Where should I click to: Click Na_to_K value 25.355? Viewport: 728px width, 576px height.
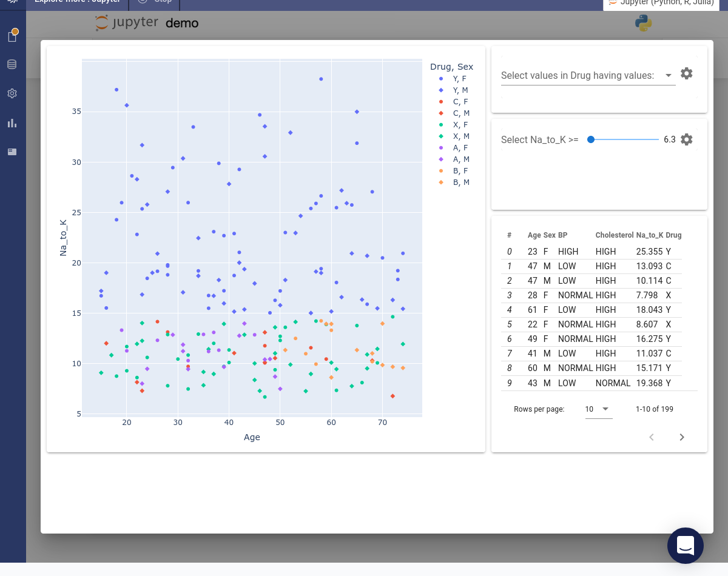click(x=649, y=252)
